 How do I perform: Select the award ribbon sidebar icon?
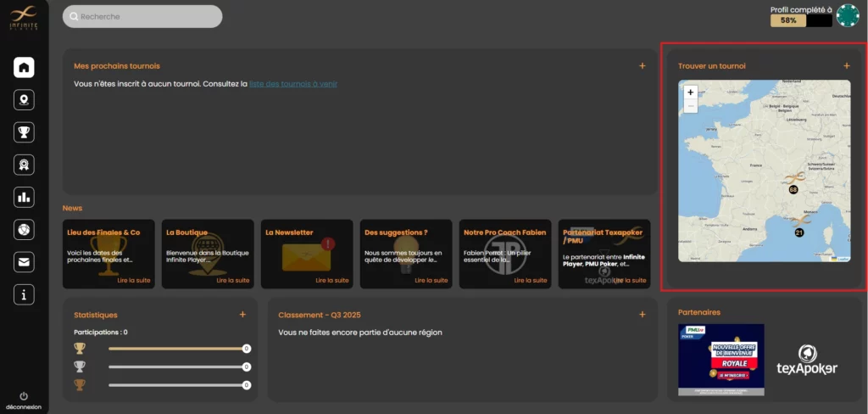pyautogui.click(x=24, y=165)
